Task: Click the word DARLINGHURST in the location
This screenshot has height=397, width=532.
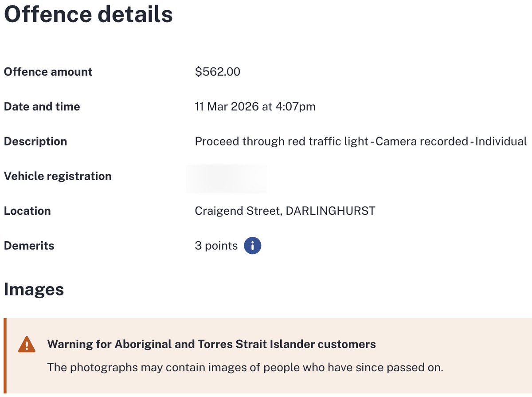Action: pyautogui.click(x=330, y=211)
